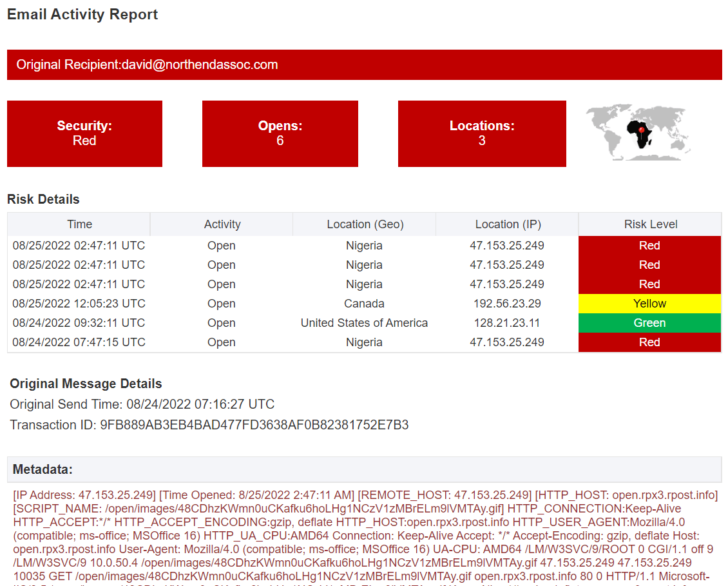The width and height of the screenshot is (728, 586).
Task: Click the top Red risk level cell
Action: [x=649, y=245]
